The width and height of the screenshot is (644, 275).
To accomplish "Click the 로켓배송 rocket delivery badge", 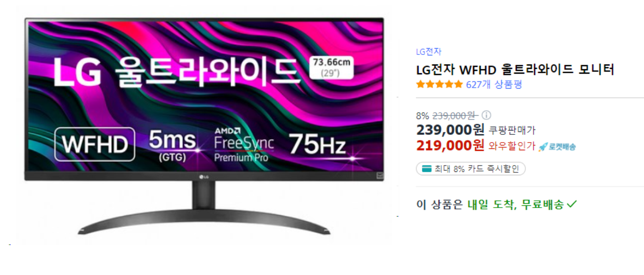I will tap(557, 146).
